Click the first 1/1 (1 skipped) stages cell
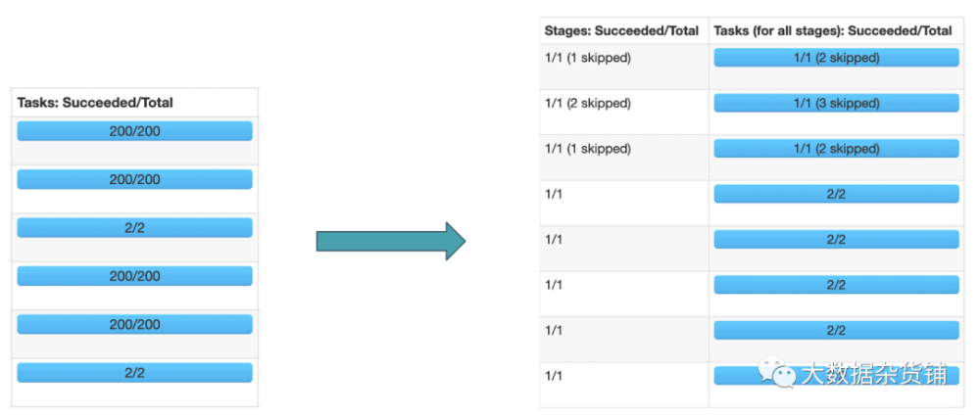The height and width of the screenshot is (417, 980). [587, 58]
